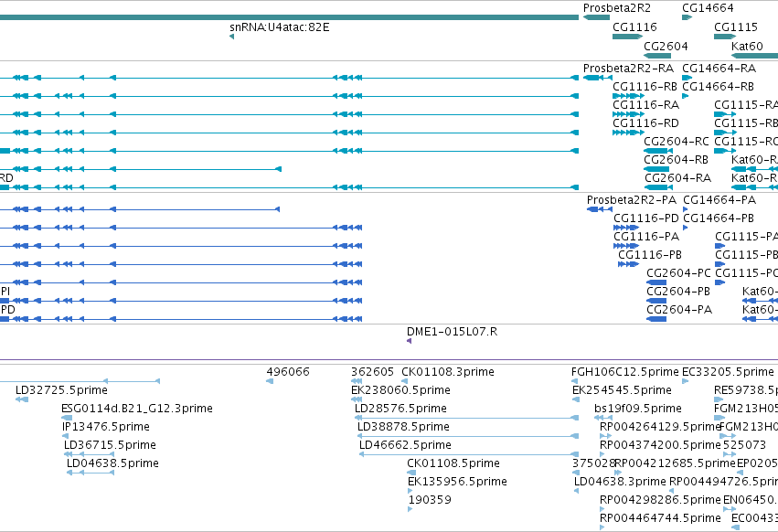Select the 375028 EST label
Image resolution: width=778 pixels, height=532 pixels.
pyautogui.click(x=593, y=463)
